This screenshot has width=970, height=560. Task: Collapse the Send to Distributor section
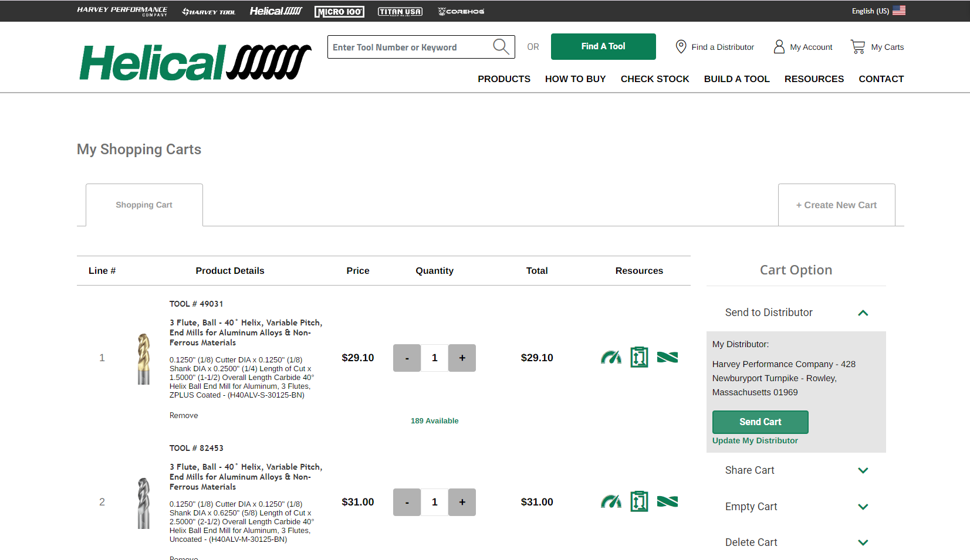863,313
